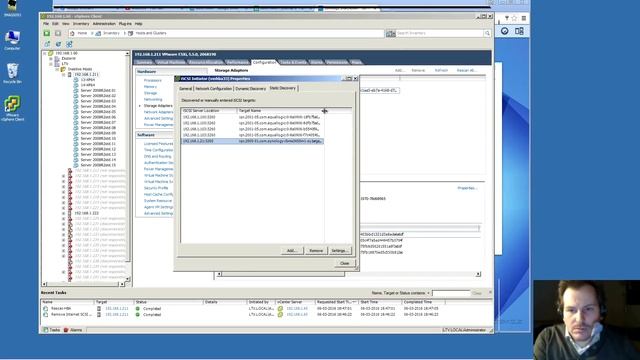The image size is (640, 360).
Task: Select the highlighted 192.168.1.21 iSCSI target row
Action: 252,141
